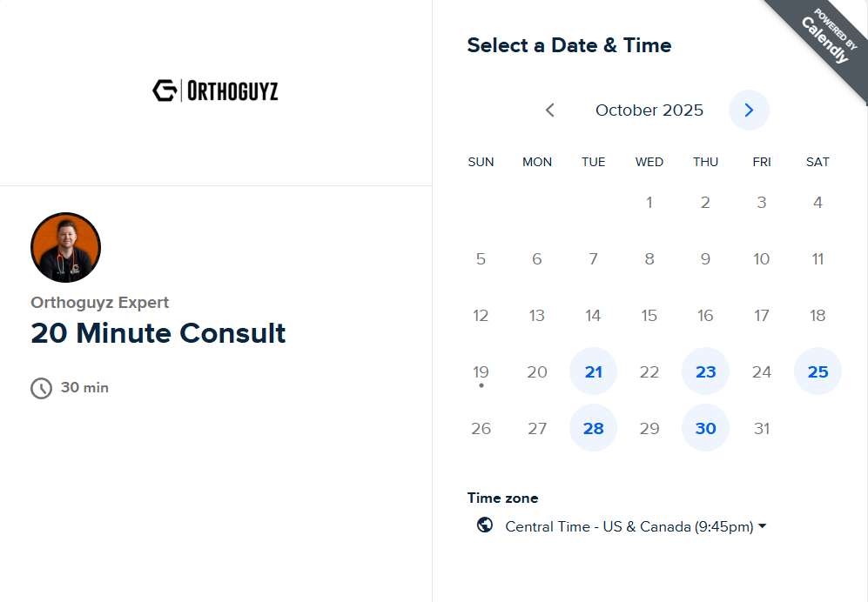
Task: Choose October 30 as the date
Action: tap(705, 429)
